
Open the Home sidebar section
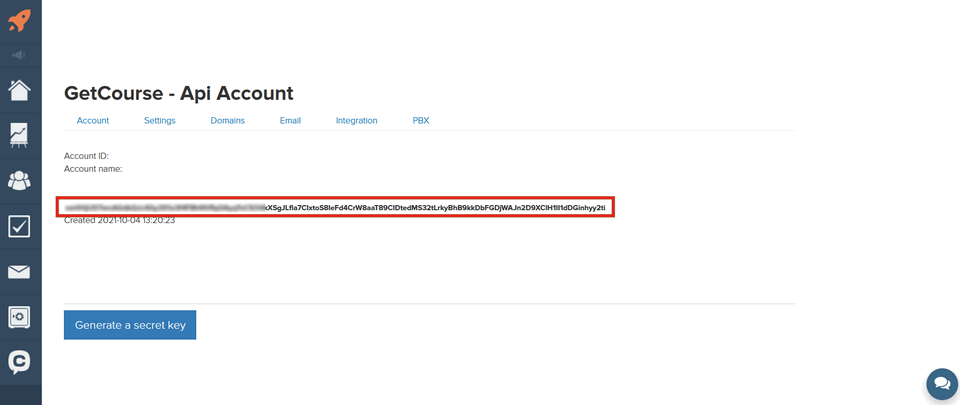[x=19, y=90]
